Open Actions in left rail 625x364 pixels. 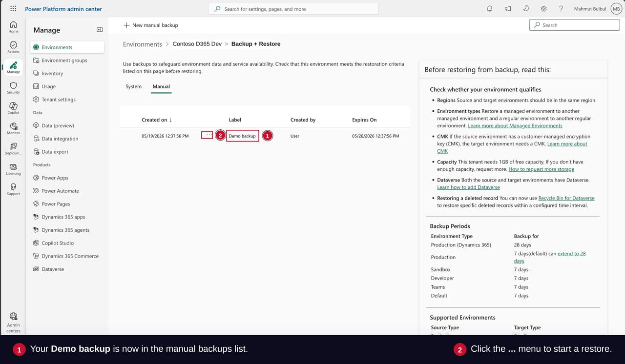pyautogui.click(x=13, y=47)
